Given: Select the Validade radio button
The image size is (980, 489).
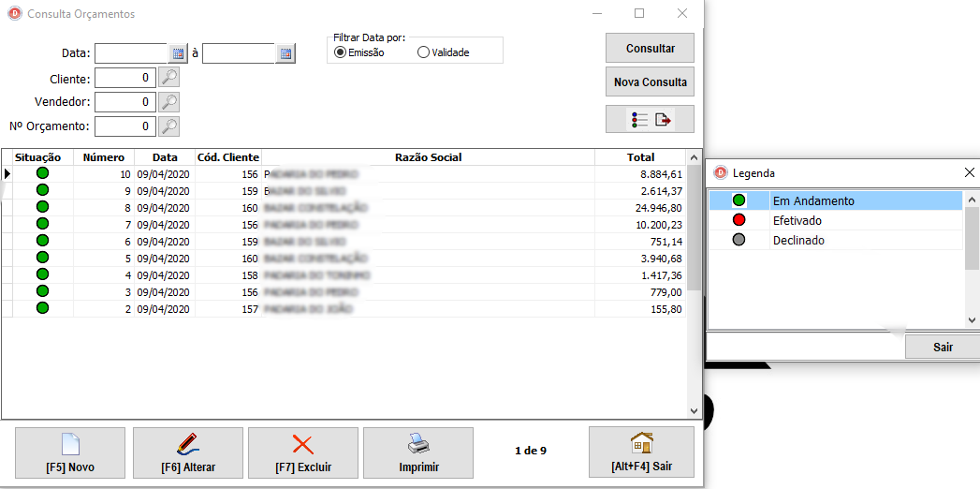Looking at the screenshot, I should pyautogui.click(x=423, y=53).
